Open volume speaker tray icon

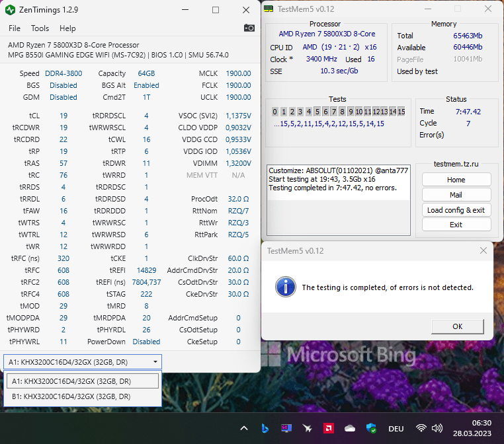[x=437, y=428]
